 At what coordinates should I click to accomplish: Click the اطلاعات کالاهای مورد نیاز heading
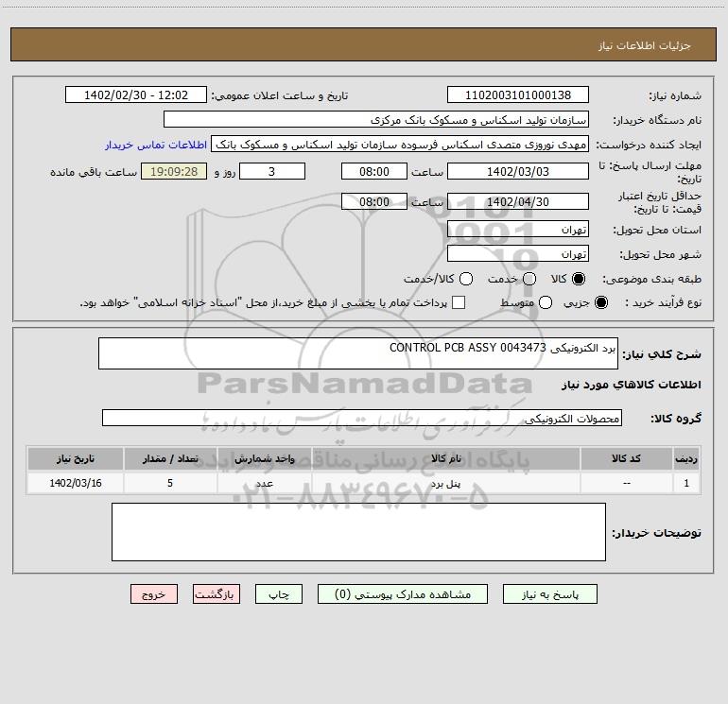click(x=631, y=385)
